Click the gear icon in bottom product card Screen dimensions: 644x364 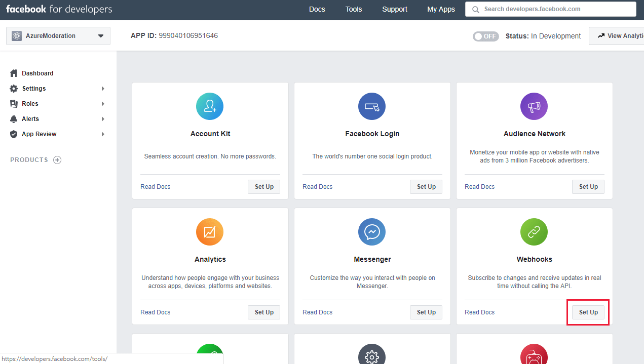click(372, 357)
